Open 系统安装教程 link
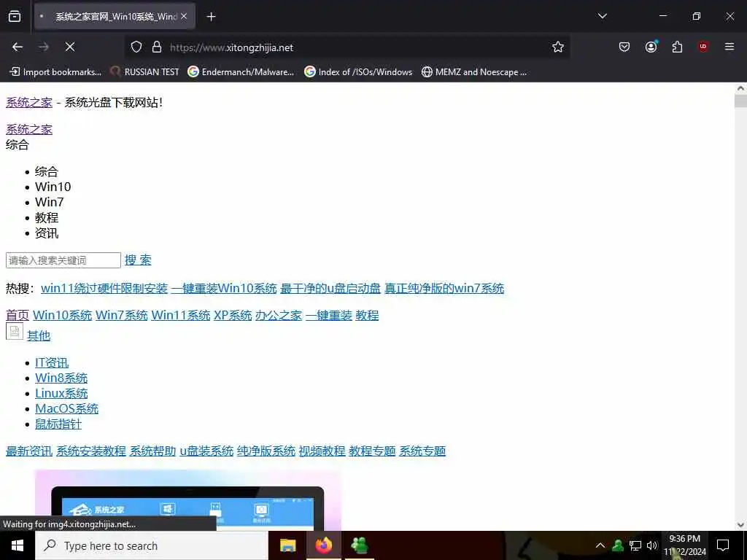Viewport: 747px width, 560px height. [91, 451]
